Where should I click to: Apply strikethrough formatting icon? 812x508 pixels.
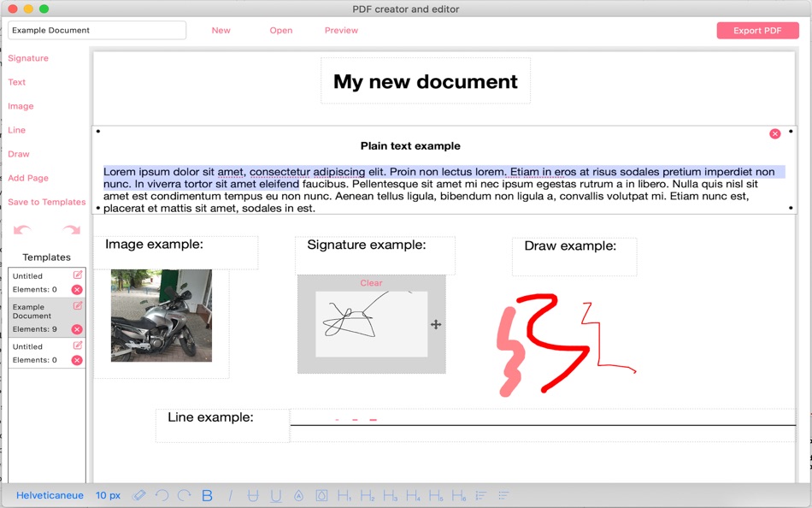point(253,495)
